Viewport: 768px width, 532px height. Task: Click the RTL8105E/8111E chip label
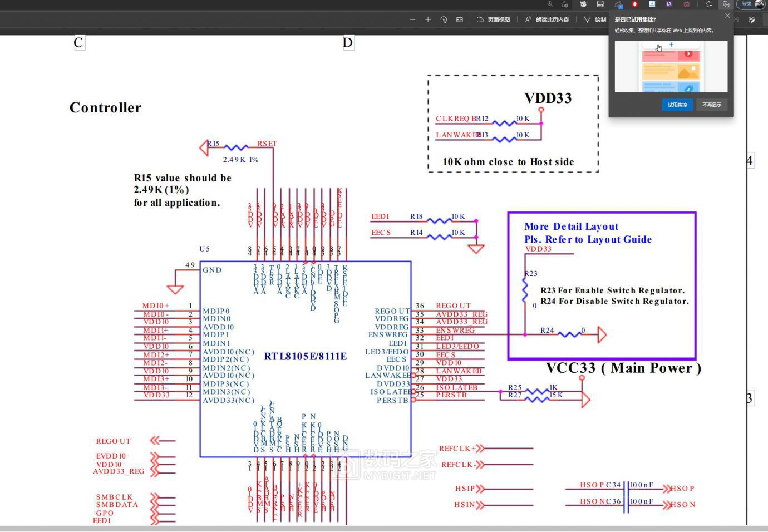point(306,356)
